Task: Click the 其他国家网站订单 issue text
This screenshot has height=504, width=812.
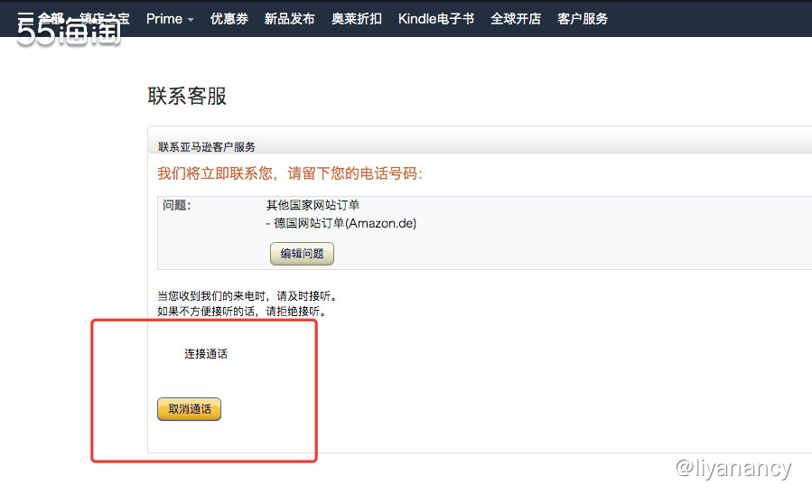Action: [x=313, y=206]
